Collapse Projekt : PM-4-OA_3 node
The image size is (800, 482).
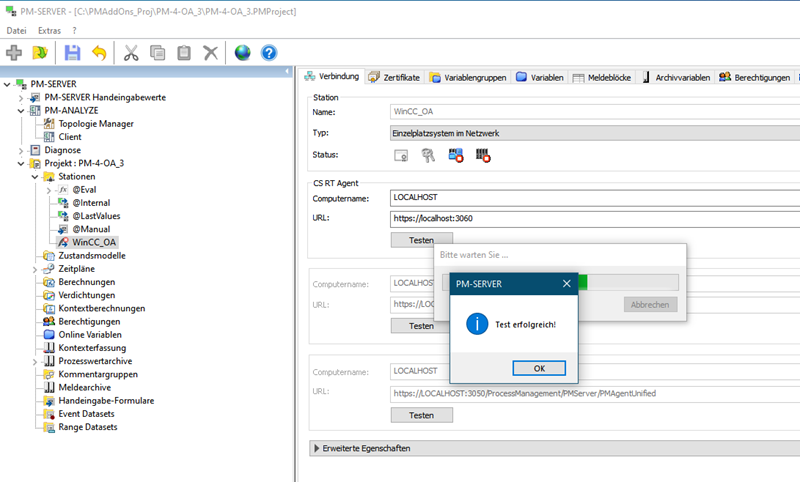(x=21, y=164)
